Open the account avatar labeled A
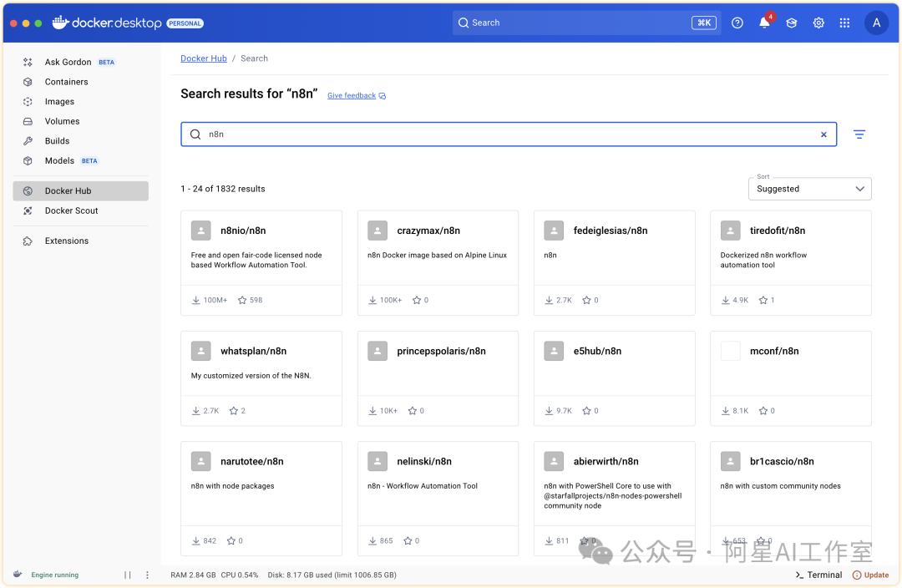The image size is (902, 588). click(876, 23)
